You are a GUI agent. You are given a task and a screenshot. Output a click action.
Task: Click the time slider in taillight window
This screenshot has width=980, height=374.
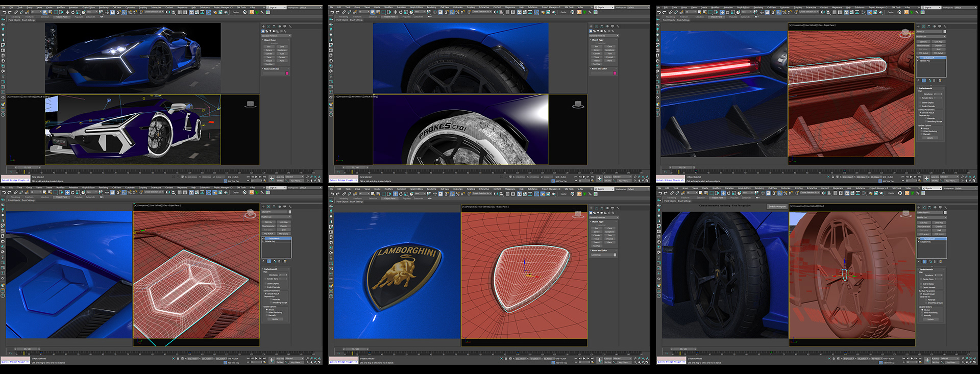click(682, 167)
